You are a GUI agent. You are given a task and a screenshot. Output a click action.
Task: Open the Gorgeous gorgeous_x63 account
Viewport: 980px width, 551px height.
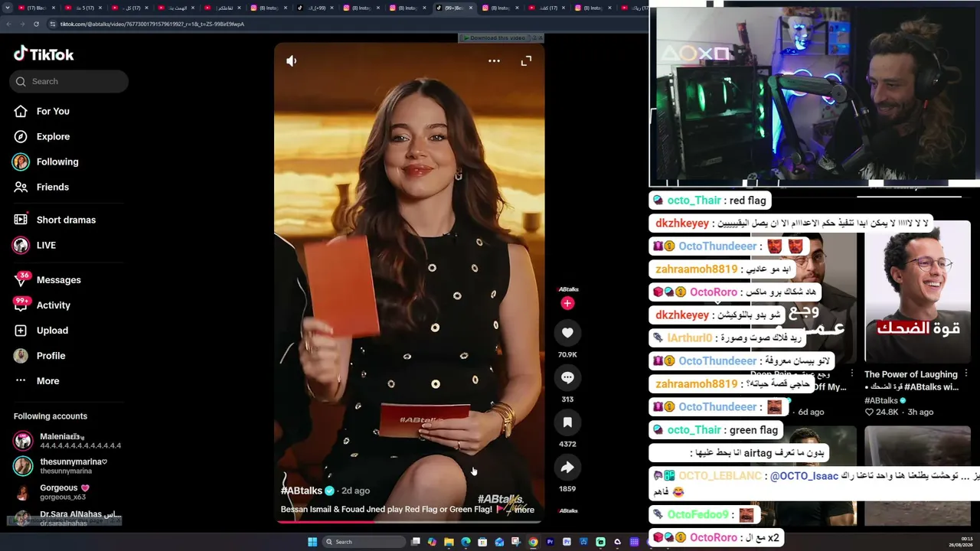pyautogui.click(x=67, y=492)
